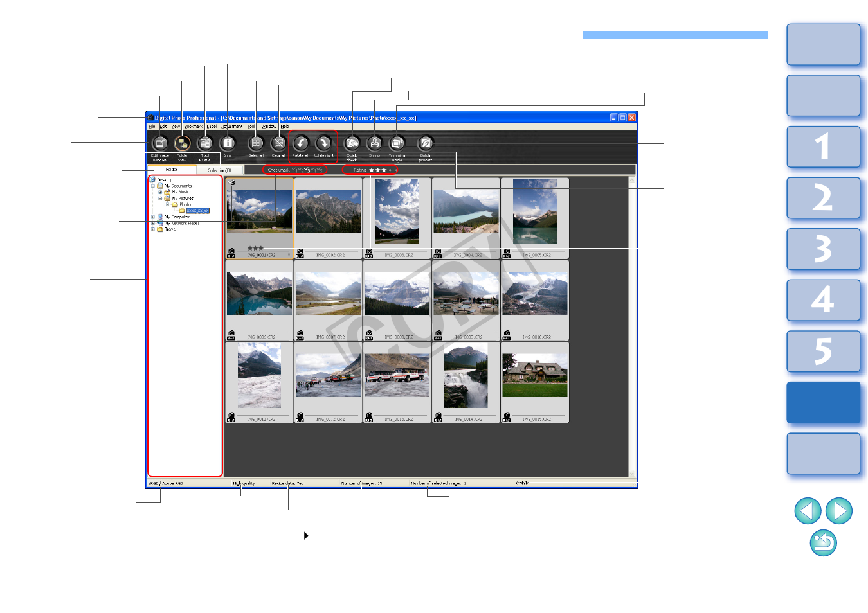Toggle the Folder view button
868x613 pixels.
point(183,143)
